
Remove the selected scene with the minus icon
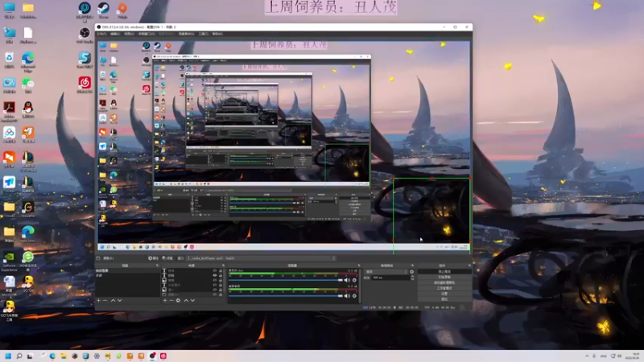tap(105, 300)
